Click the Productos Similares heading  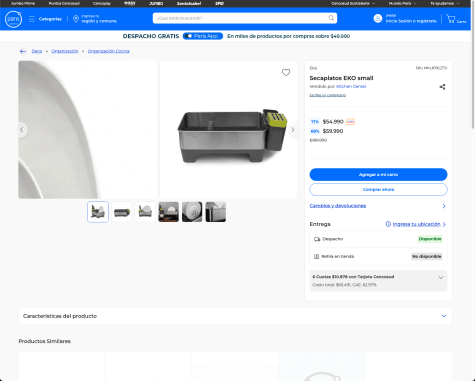45,341
